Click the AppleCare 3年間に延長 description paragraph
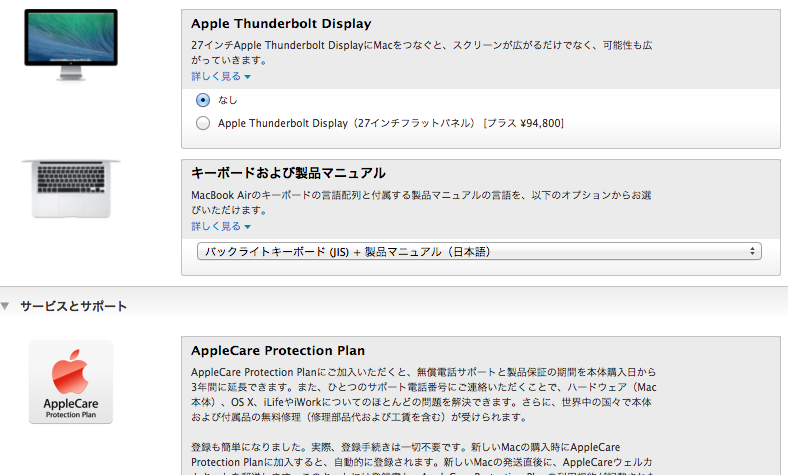788x475 pixels. click(x=424, y=395)
